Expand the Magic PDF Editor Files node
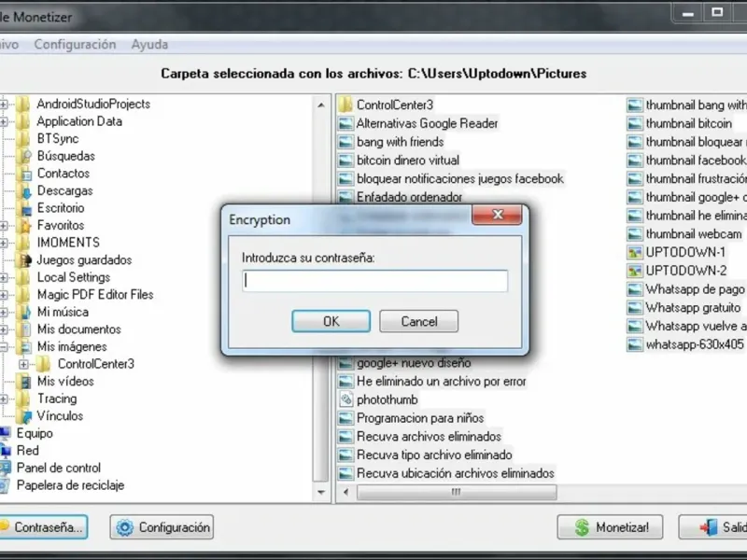Screen dimensions: 747x560 click(4, 295)
